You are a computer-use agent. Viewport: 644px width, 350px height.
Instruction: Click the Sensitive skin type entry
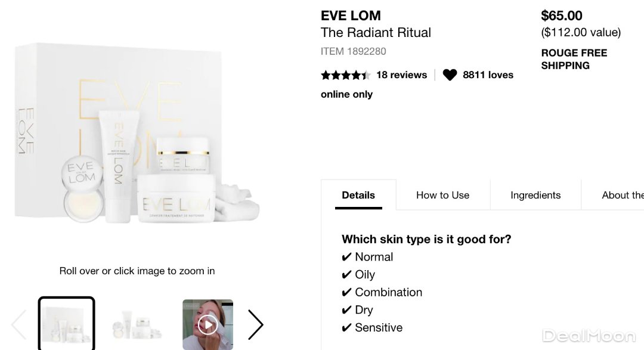[378, 327]
